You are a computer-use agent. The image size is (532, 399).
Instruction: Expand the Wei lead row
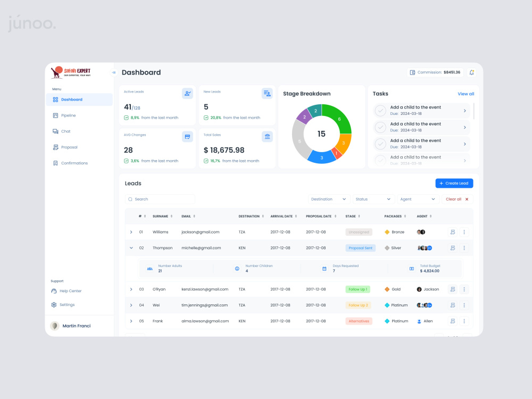pyautogui.click(x=131, y=305)
